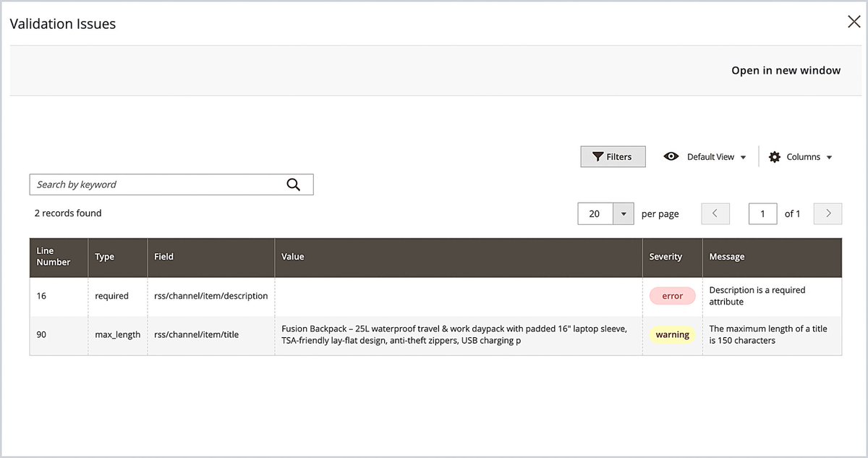
Task: Sort by Line Number column header
Action: click(x=59, y=257)
